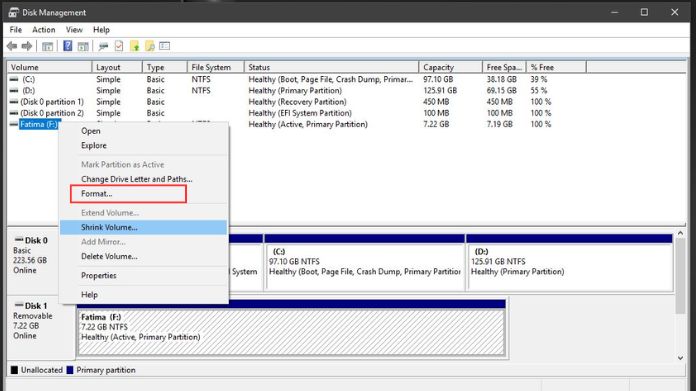The width and height of the screenshot is (696, 391).
Task: Sort by the Layout column header
Action: [117, 67]
